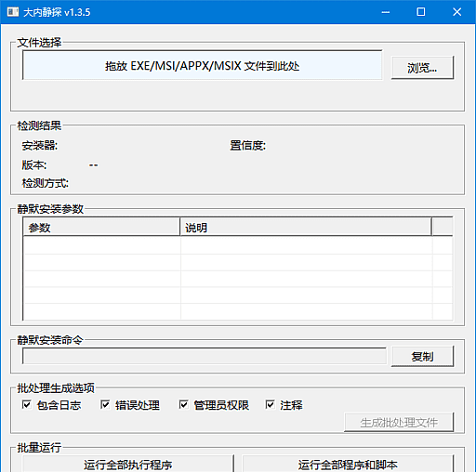476x472 pixels.
Task: Click the 版本: label
Action: coord(34,164)
